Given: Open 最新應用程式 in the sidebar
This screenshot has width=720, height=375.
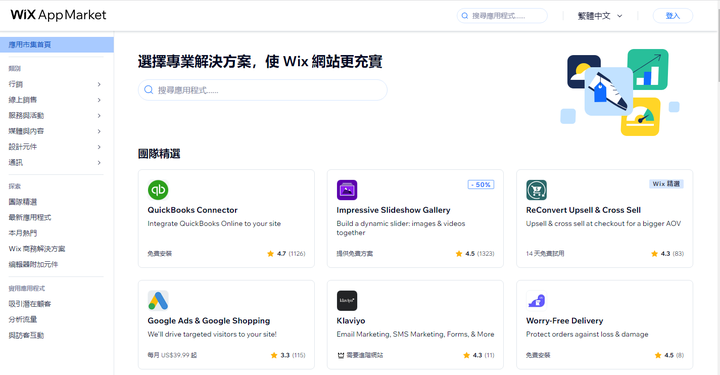Looking at the screenshot, I should (x=30, y=217).
